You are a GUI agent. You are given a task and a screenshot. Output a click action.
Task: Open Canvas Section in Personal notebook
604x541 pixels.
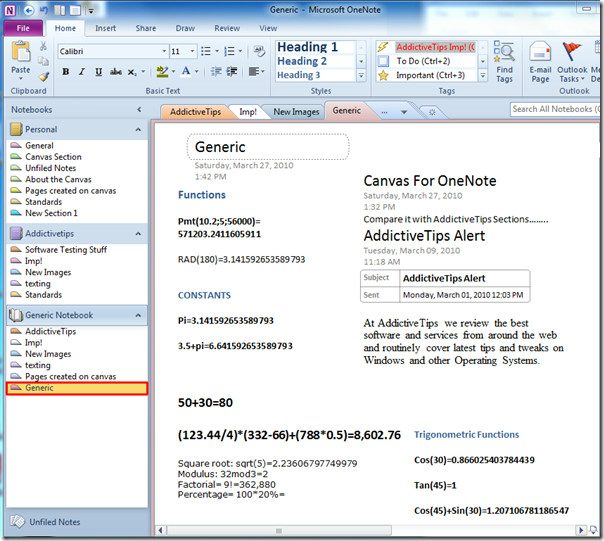click(x=54, y=157)
